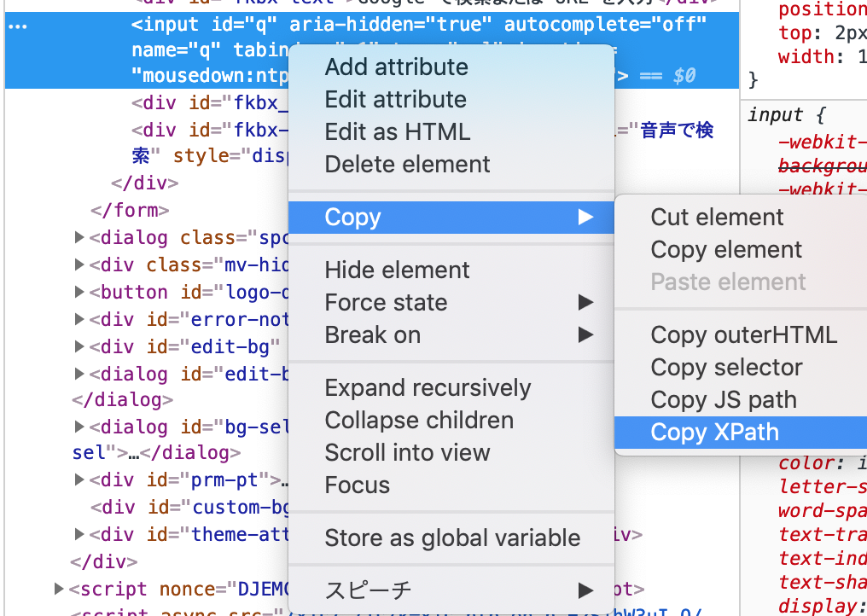
Task: Open Break on submenu
Action: click(451, 335)
